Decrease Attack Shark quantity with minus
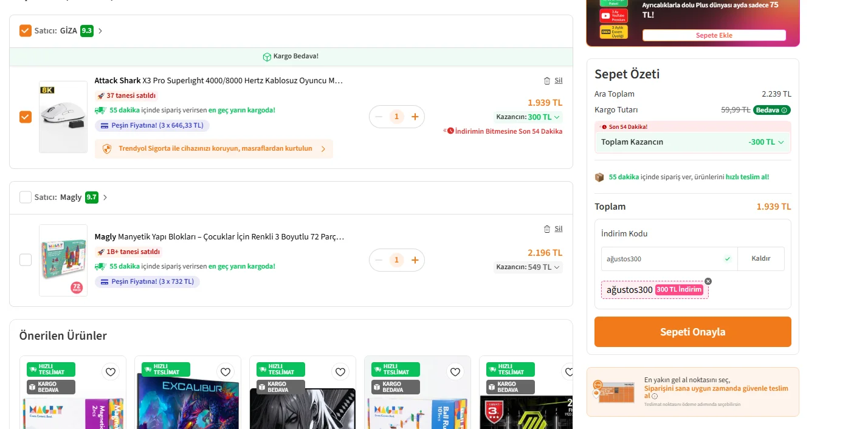Viewport: 868px width, 429px height. 379,117
